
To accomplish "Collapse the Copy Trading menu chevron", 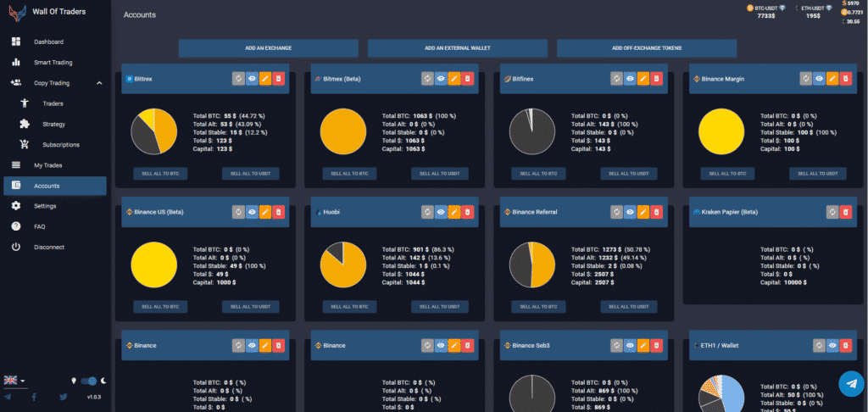I will (100, 83).
